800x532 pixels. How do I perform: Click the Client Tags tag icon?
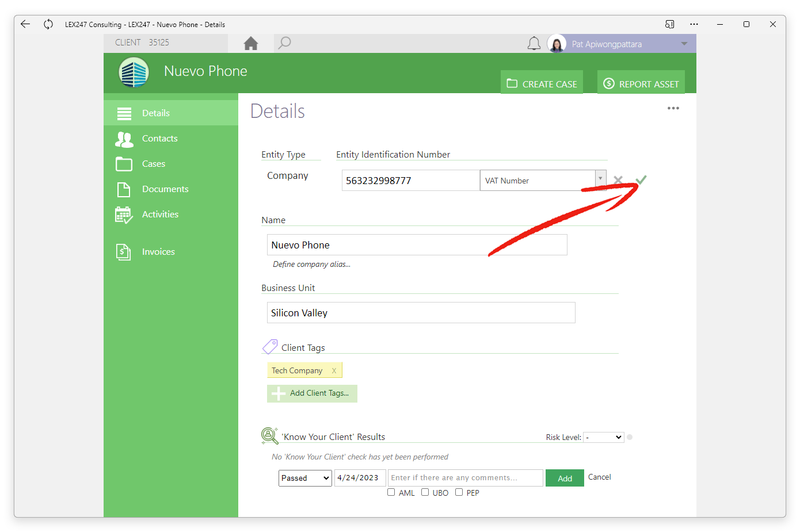[270, 347]
